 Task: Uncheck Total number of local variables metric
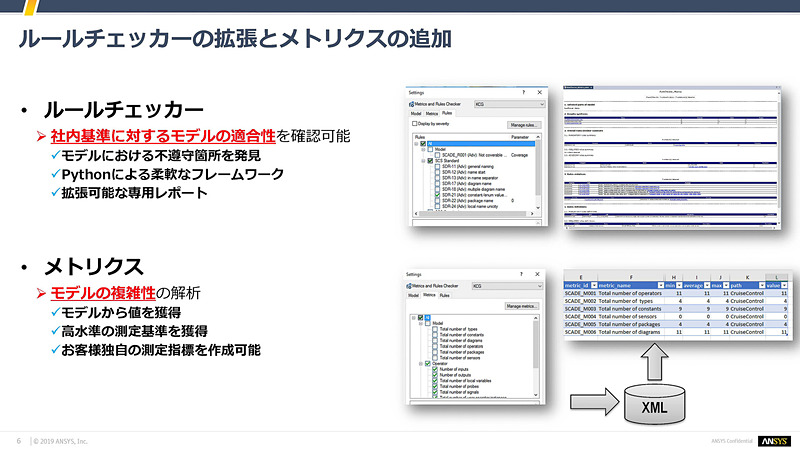pyautogui.click(x=435, y=381)
